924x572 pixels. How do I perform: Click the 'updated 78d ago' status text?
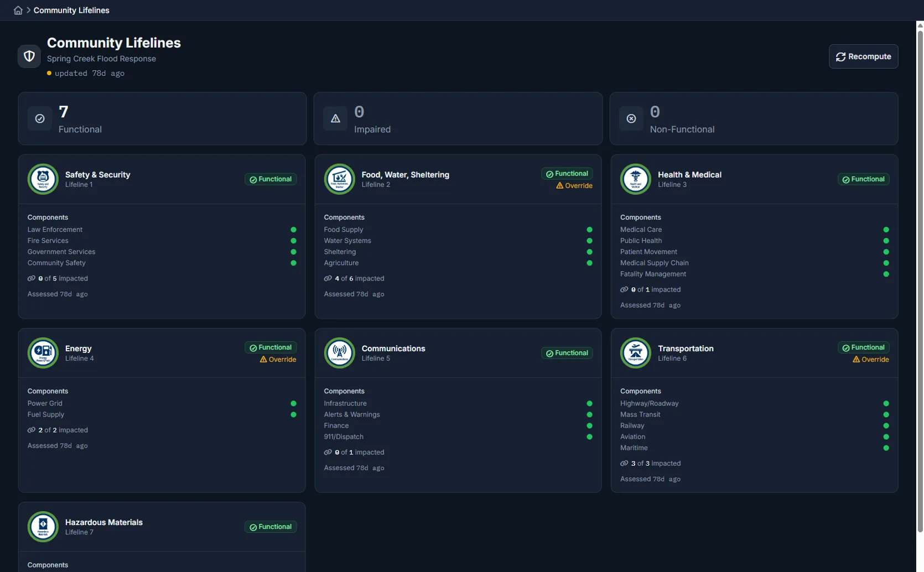coord(89,73)
